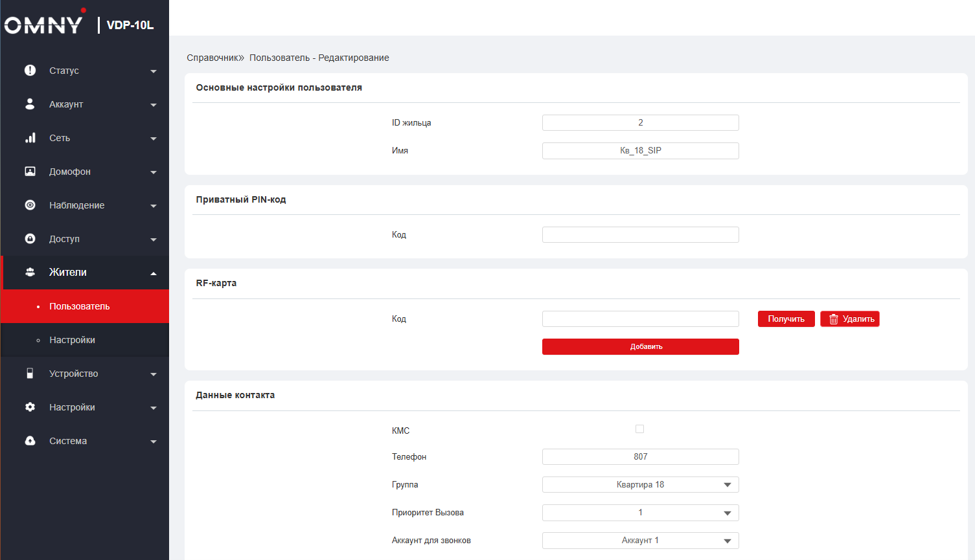Open the Аккаунт для звонков dropdown
The height and width of the screenshot is (560, 975).
pyautogui.click(x=640, y=541)
